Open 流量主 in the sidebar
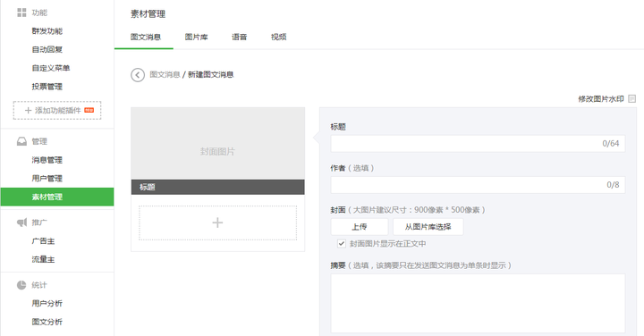This screenshot has width=644, height=336. [43, 260]
